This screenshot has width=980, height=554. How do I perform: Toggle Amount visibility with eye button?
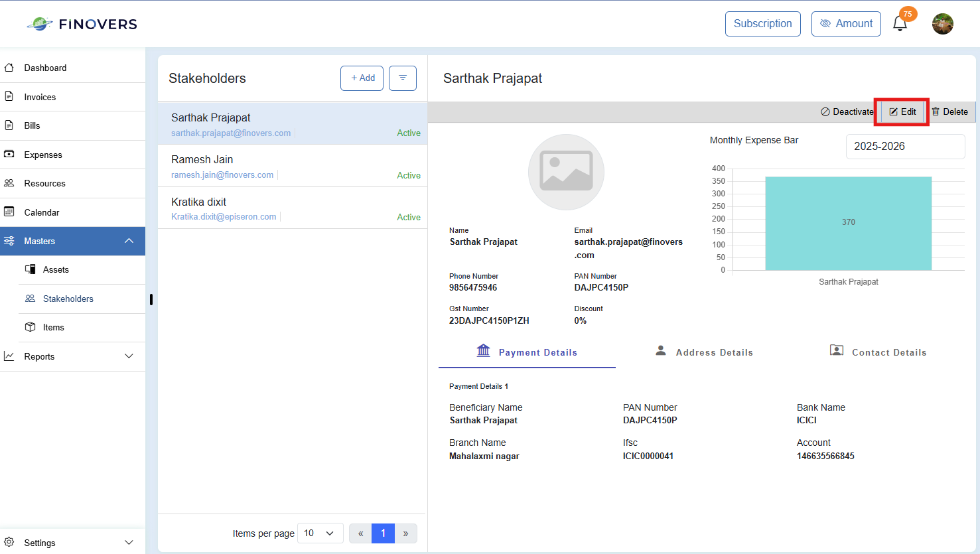(x=846, y=24)
